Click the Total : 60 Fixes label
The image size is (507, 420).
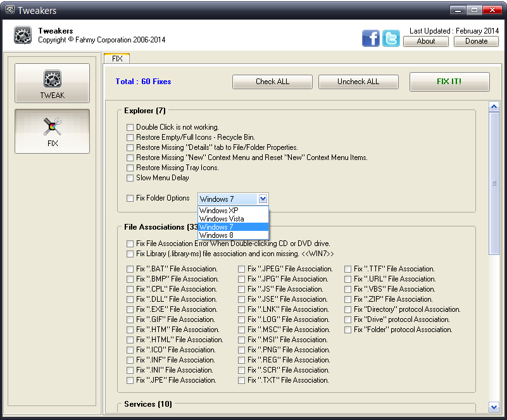(143, 82)
